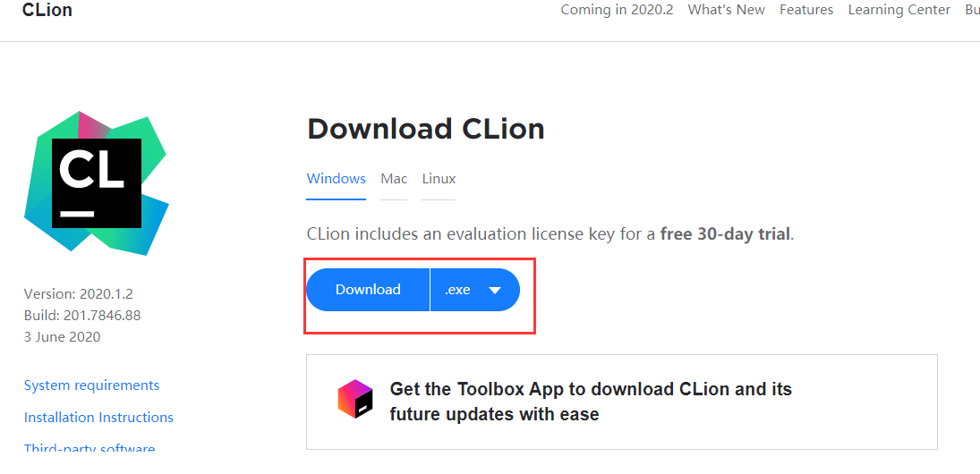Click the Version 2020.1.2 text
Screen dimensions: 980x474
[79, 293]
